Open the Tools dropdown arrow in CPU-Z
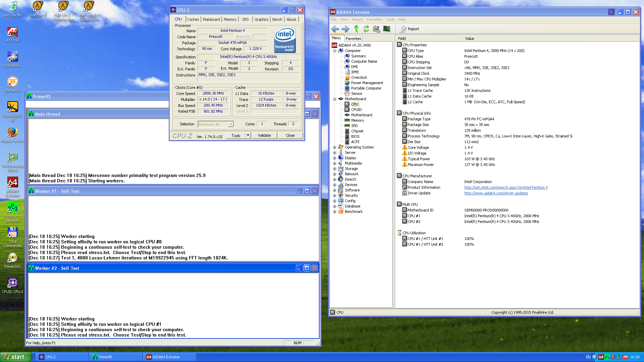 248,135
